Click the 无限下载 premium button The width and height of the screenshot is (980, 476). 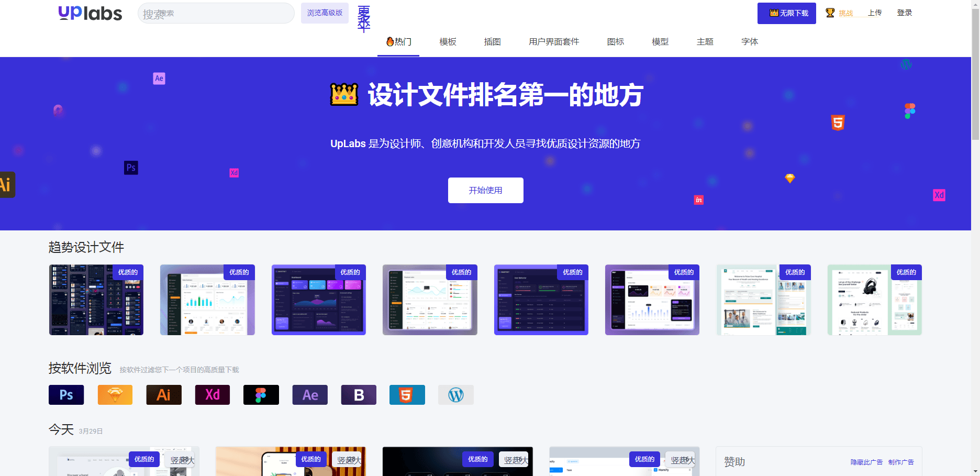point(786,13)
